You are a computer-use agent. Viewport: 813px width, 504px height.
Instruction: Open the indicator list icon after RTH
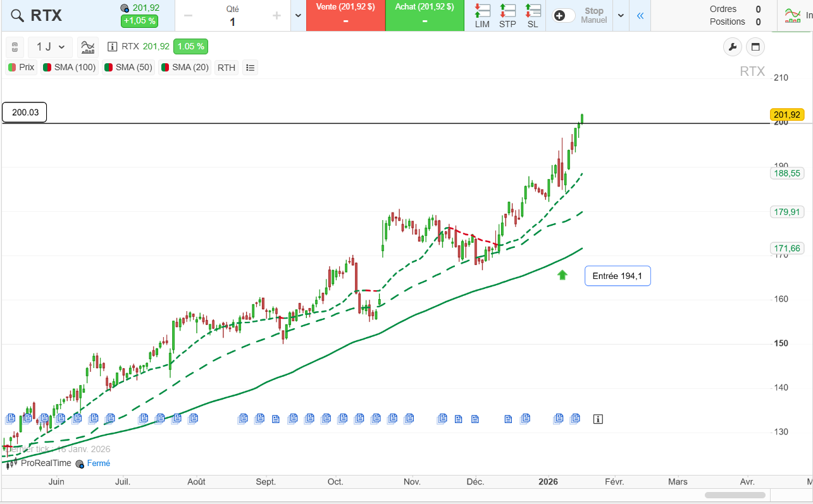[251, 67]
